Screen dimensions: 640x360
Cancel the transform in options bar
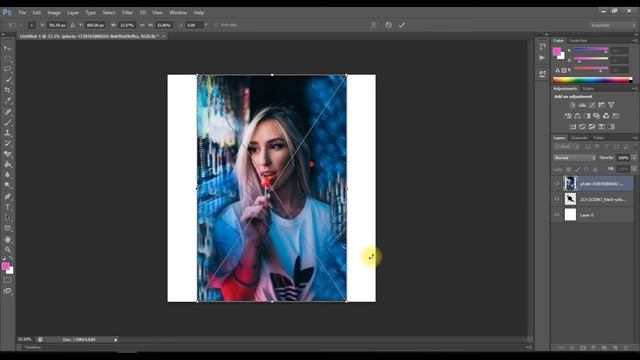[x=389, y=25]
